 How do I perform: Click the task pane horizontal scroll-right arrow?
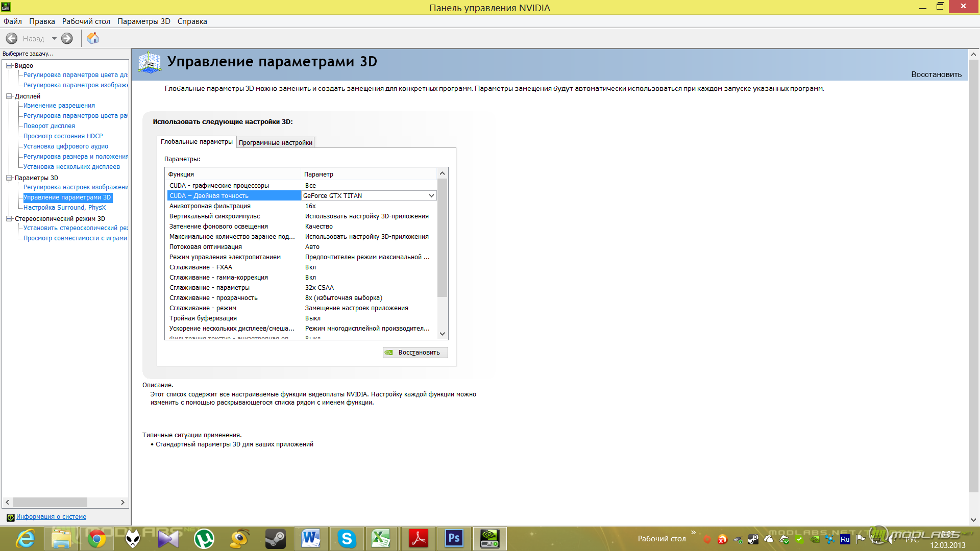122,503
